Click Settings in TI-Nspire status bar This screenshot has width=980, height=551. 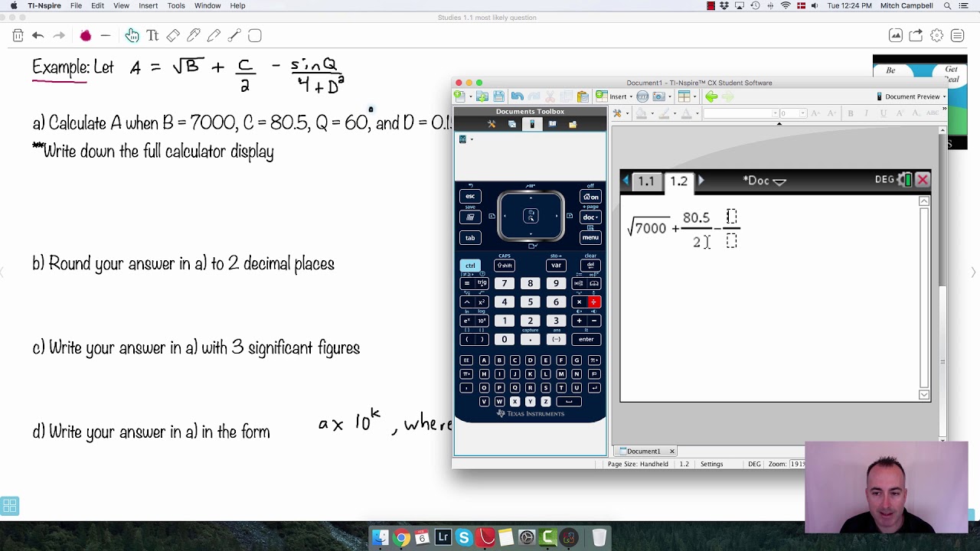click(x=711, y=464)
